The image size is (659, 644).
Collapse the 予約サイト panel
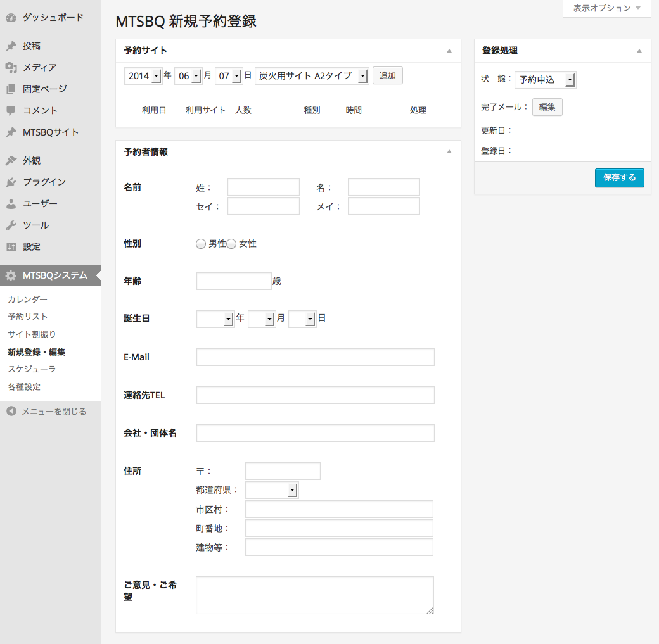449,51
